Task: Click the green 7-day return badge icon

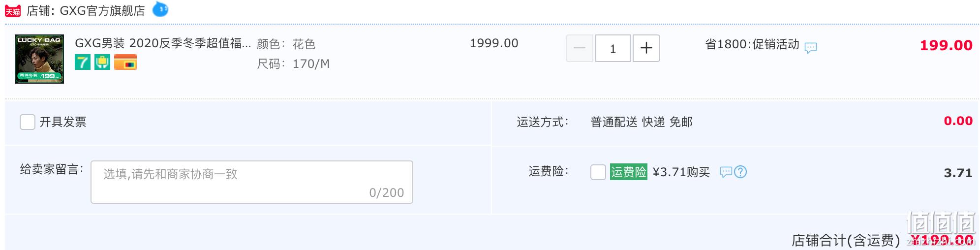Action: coord(83,62)
